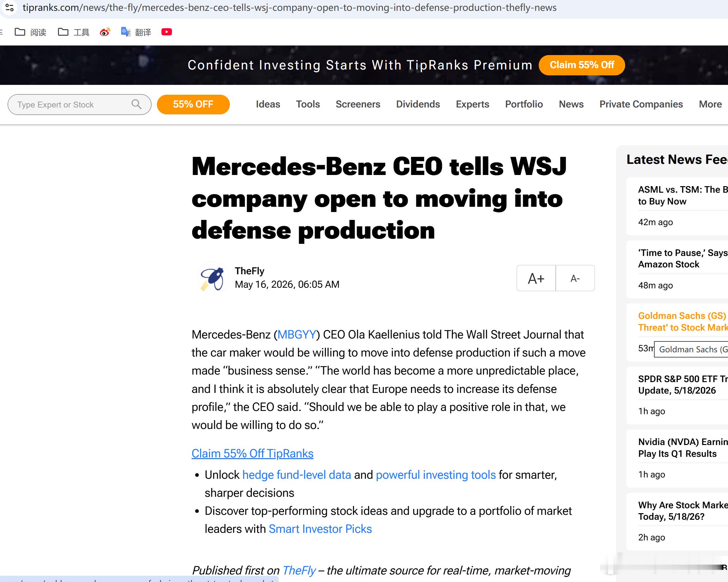
Task: Open the News menu
Action: pos(571,104)
